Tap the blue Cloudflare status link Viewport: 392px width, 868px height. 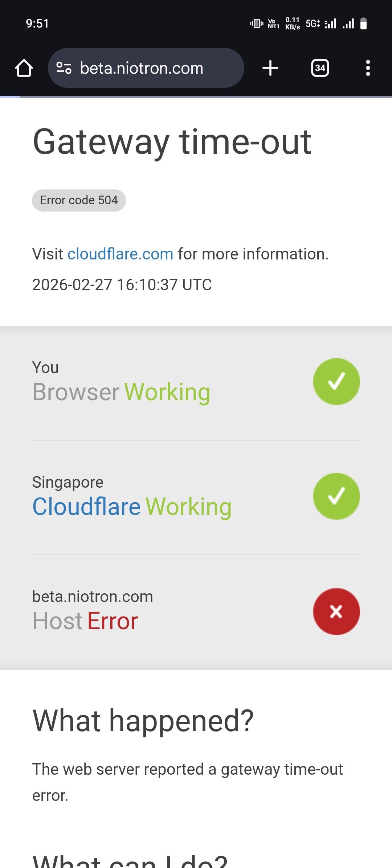coord(86,506)
